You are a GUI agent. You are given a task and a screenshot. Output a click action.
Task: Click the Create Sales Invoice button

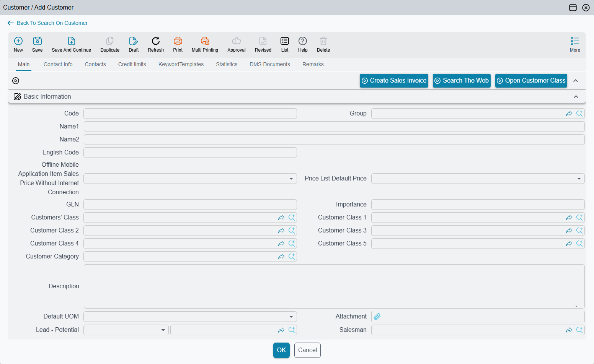tap(394, 81)
